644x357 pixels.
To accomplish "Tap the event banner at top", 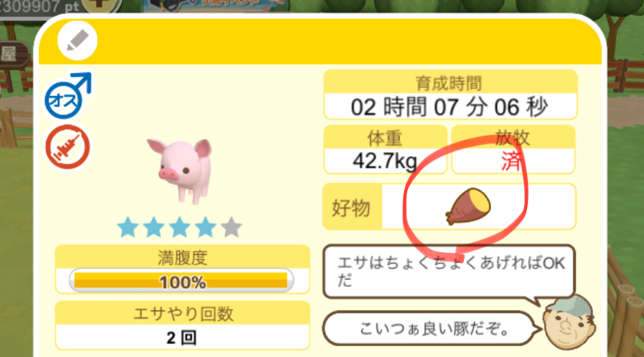I will pos(215,6).
